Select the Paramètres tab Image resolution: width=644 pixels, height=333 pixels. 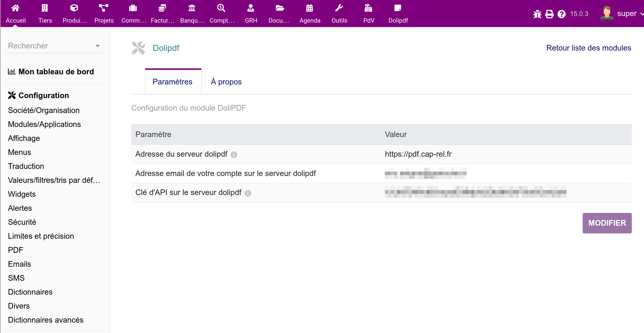click(172, 82)
